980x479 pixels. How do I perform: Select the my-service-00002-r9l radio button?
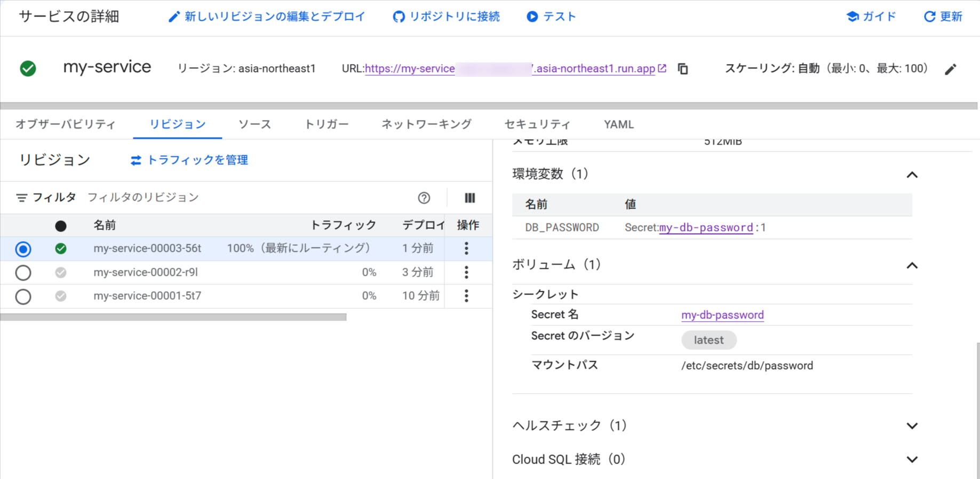point(23,273)
